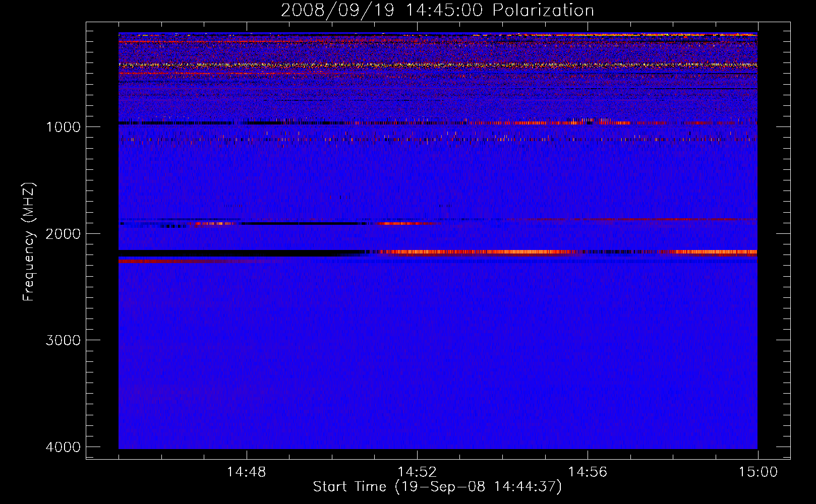This screenshot has height=504, width=816.
Task: Click the yellow-white interference band near 400 MHz
Action: [438, 65]
